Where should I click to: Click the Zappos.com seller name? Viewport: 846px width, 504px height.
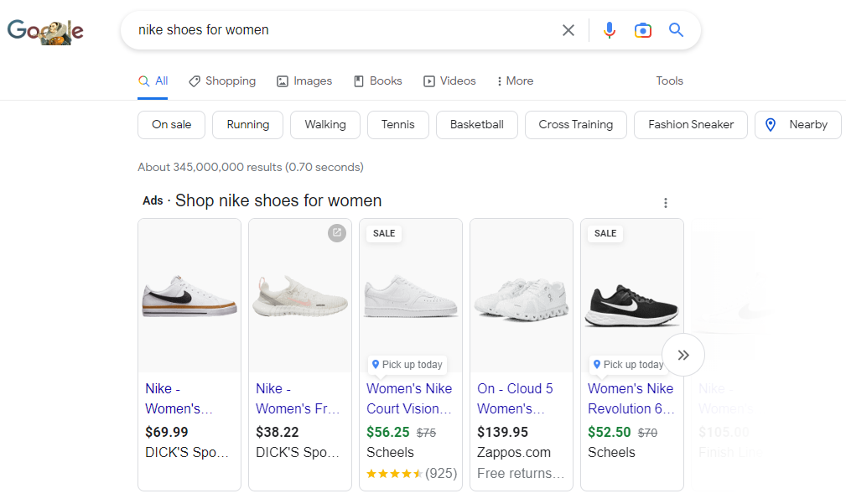pos(514,453)
